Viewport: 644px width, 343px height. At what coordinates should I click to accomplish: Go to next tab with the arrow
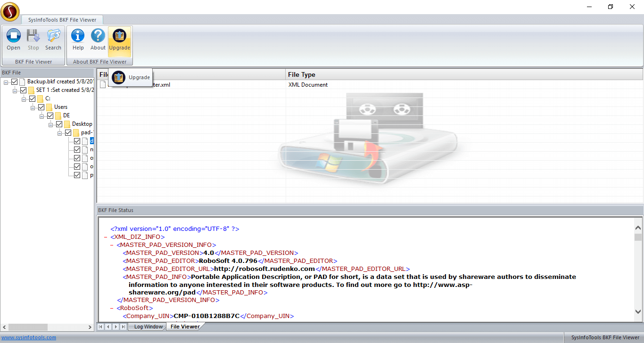[x=116, y=327]
